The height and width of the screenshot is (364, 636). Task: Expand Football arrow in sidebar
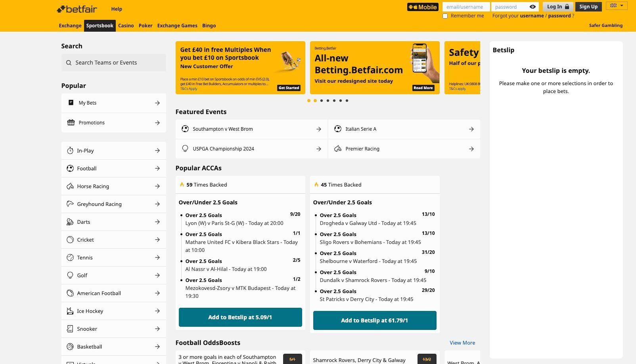click(x=157, y=168)
